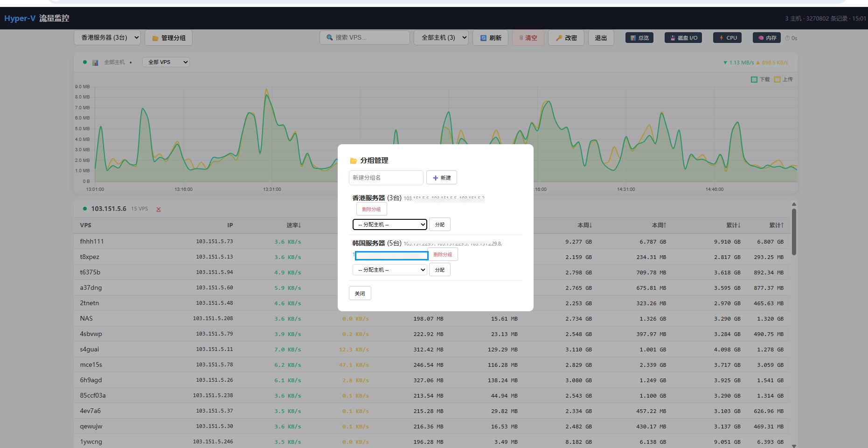Focus the 新建分组名 input field
Image resolution: width=868 pixels, height=448 pixels.
386,178
